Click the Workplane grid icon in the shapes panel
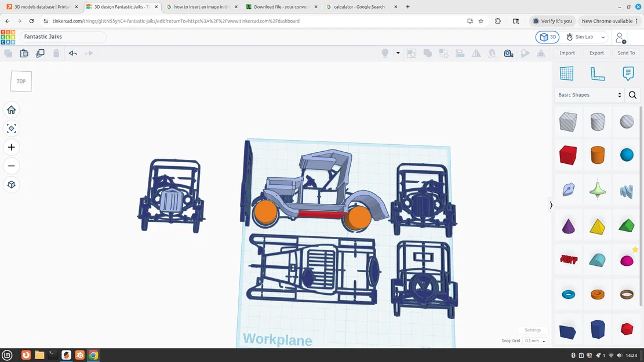 pos(566,74)
